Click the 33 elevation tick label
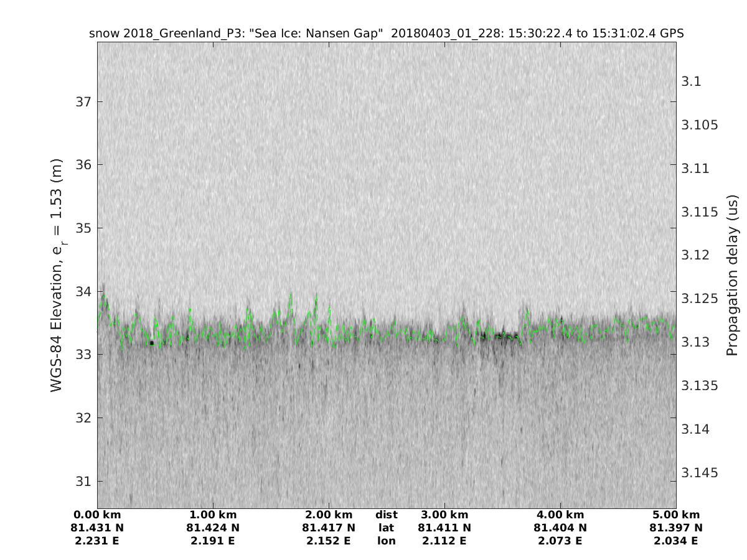 [x=82, y=355]
